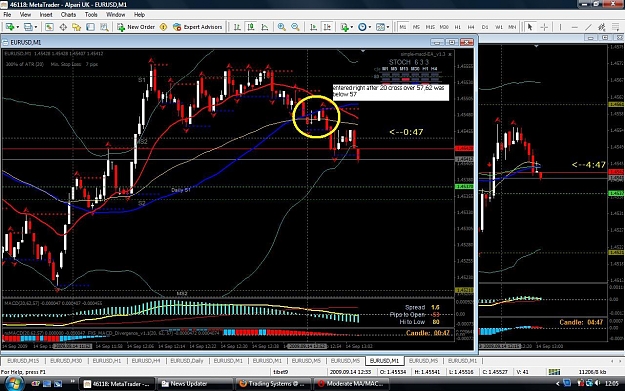625x391 pixels.
Task: Expand the Periods dropdown arrow
Action: [370, 27]
